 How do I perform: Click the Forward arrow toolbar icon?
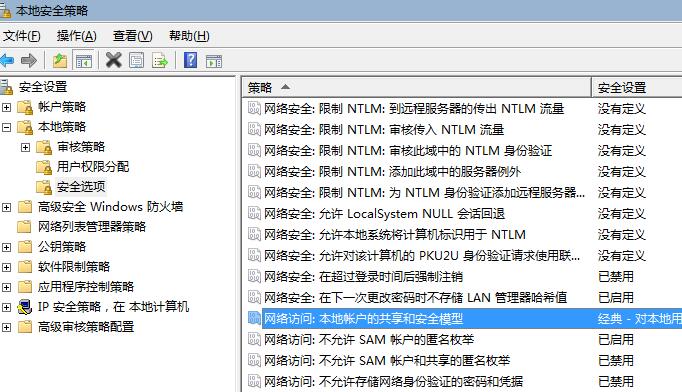point(29,60)
